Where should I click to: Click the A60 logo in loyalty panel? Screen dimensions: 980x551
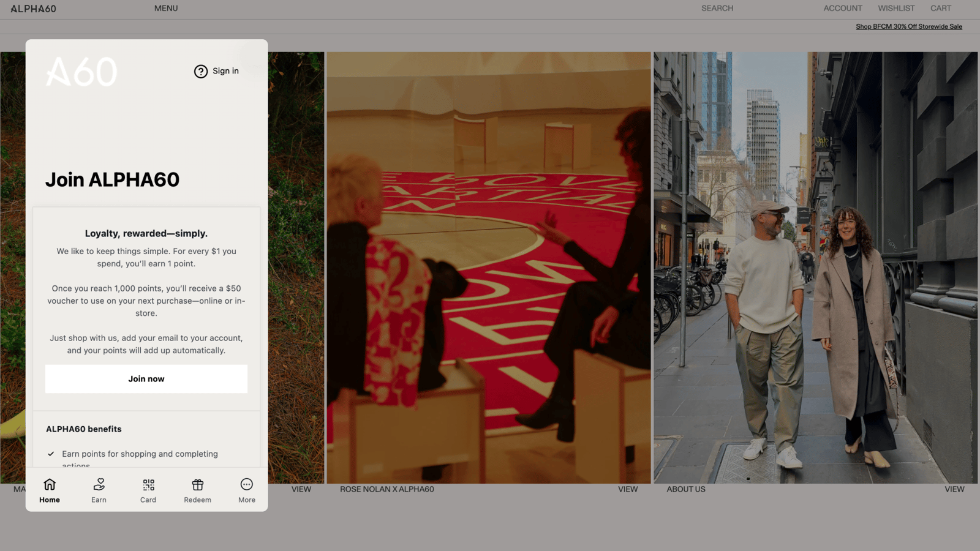tap(81, 72)
